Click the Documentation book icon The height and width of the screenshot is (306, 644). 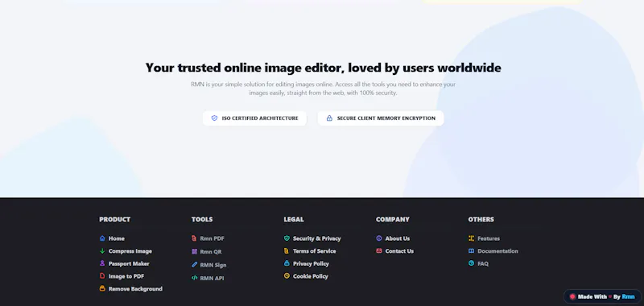click(x=471, y=251)
